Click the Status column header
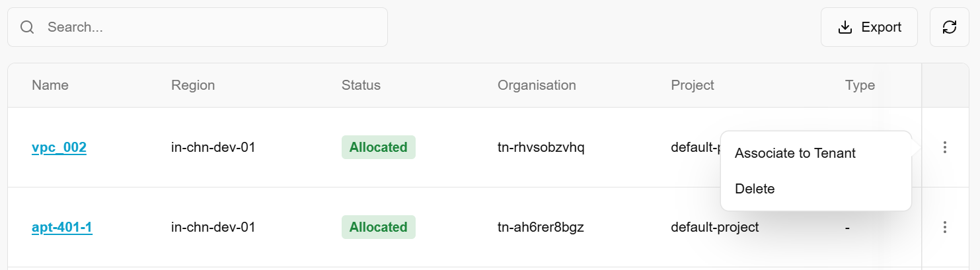Screen dimensions: 980x270 [x=361, y=85]
